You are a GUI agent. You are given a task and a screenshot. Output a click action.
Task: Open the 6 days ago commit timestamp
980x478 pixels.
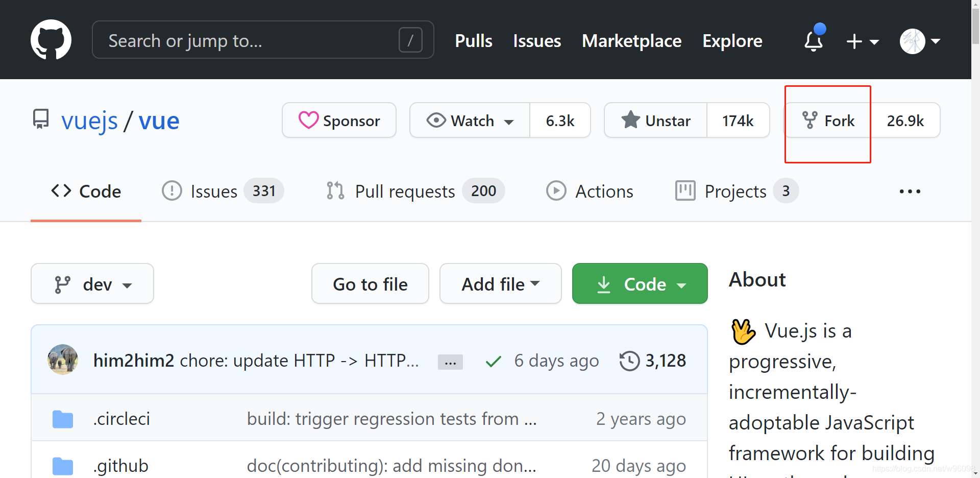557,361
